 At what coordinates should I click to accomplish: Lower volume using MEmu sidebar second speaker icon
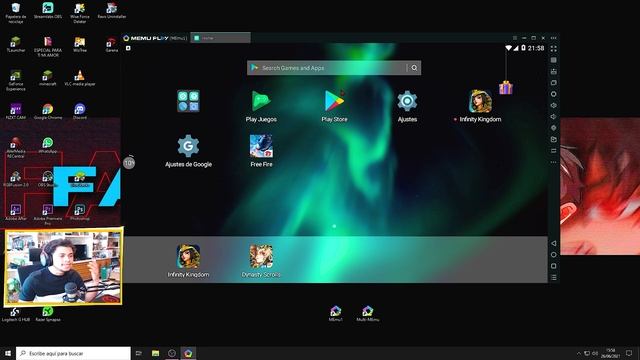(x=553, y=117)
